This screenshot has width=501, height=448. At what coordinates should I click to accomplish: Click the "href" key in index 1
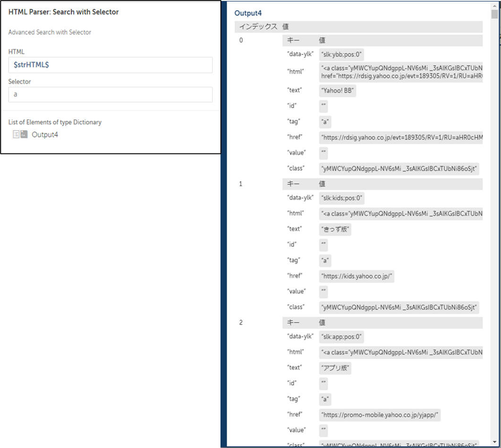click(295, 276)
